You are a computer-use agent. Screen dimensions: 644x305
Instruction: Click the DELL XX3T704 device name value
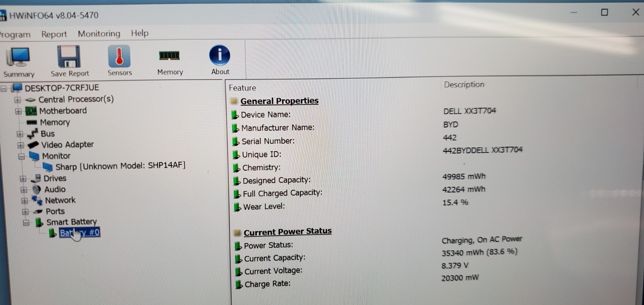tap(470, 111)
